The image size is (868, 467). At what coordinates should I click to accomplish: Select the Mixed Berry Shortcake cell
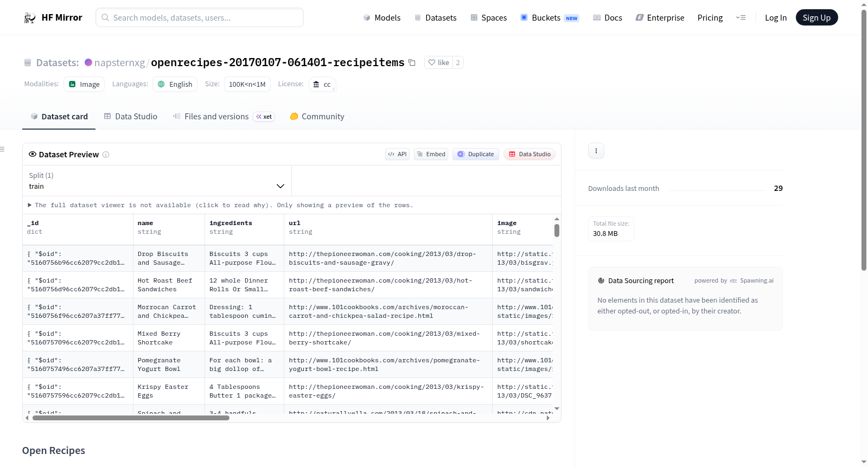click(x=169, y=338)
